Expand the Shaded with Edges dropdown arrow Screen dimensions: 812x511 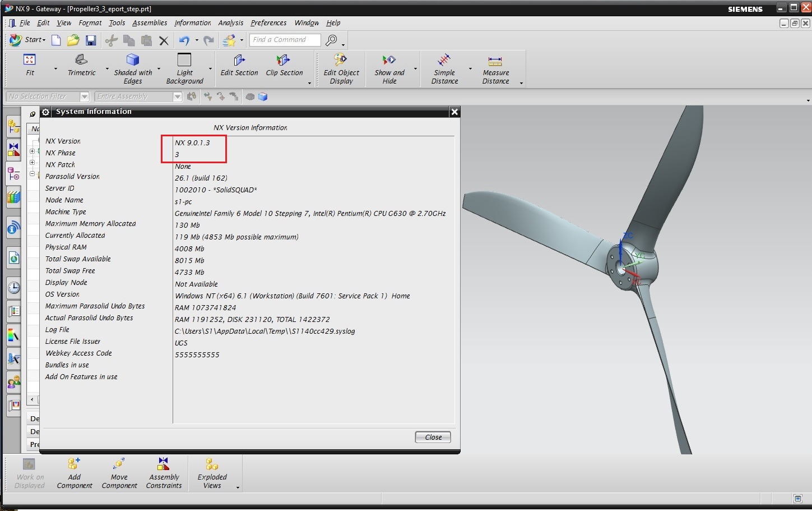[x=159, y=69]
